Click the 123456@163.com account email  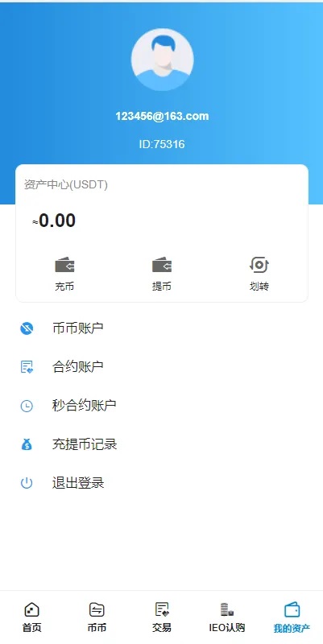click(162, 116)
